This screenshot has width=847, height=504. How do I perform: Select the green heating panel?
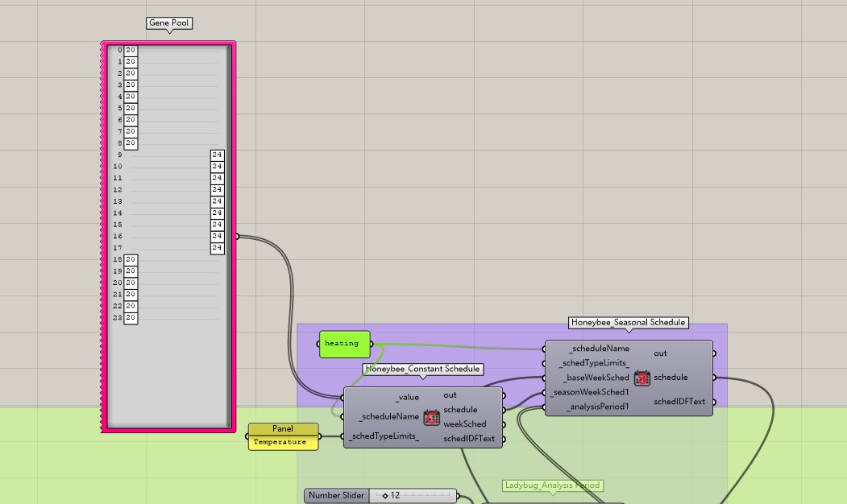tap(345, 344)
